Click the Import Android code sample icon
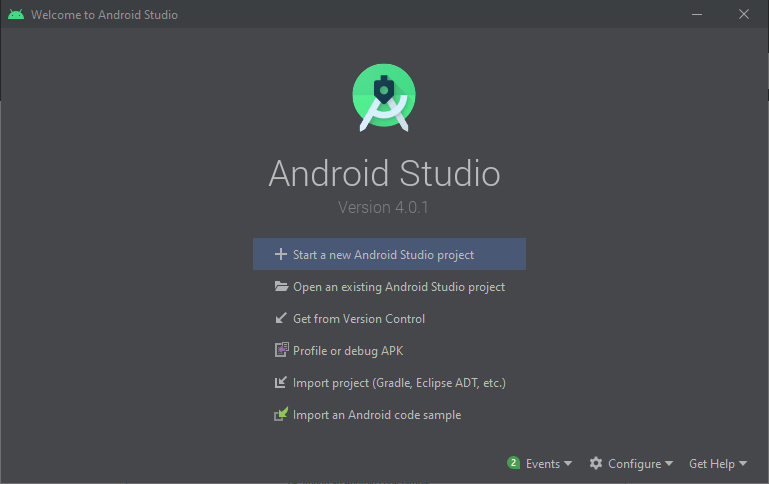Screen dimensions: 769x484 [x=281, y=414]
